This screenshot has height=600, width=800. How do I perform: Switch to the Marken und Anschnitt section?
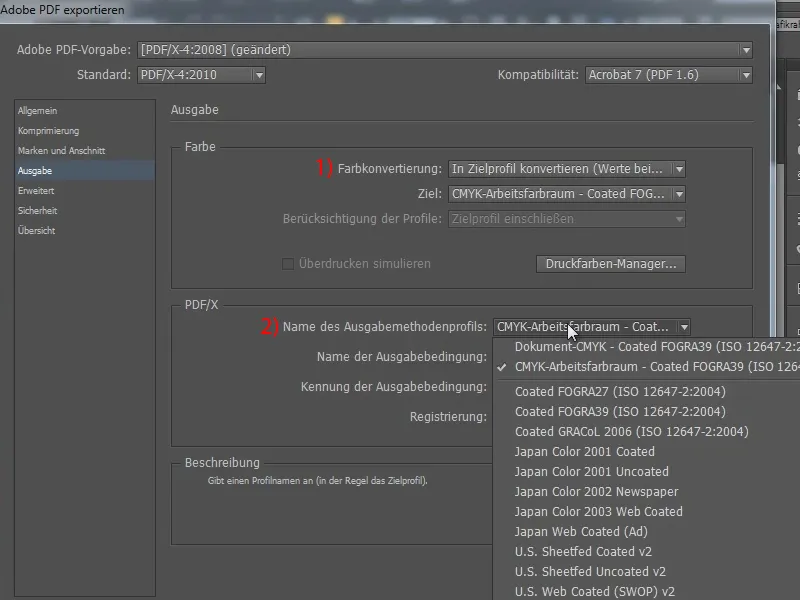coord(84,151)
